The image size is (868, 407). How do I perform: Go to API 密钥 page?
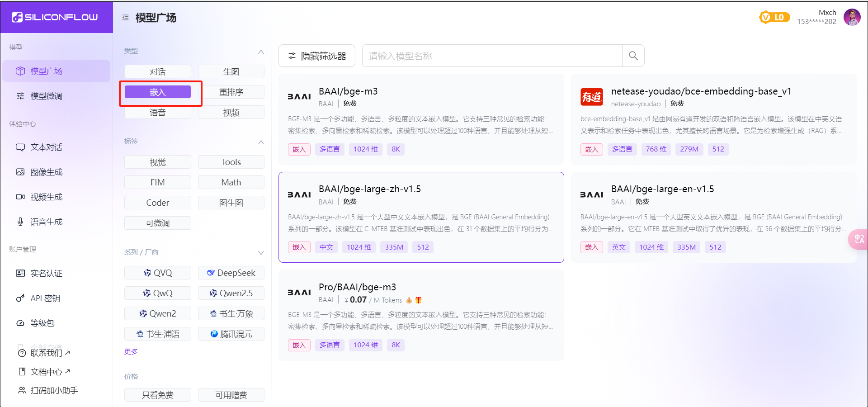pos(45,298)
